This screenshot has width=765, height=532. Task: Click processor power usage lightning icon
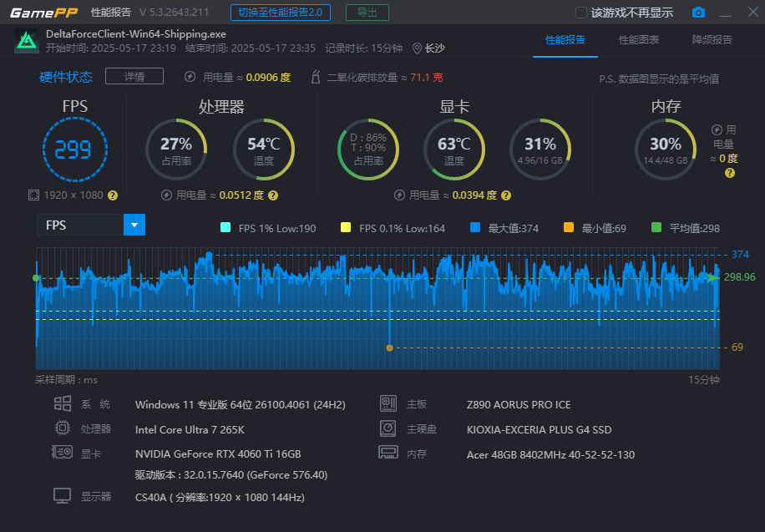tap(166, 195)
